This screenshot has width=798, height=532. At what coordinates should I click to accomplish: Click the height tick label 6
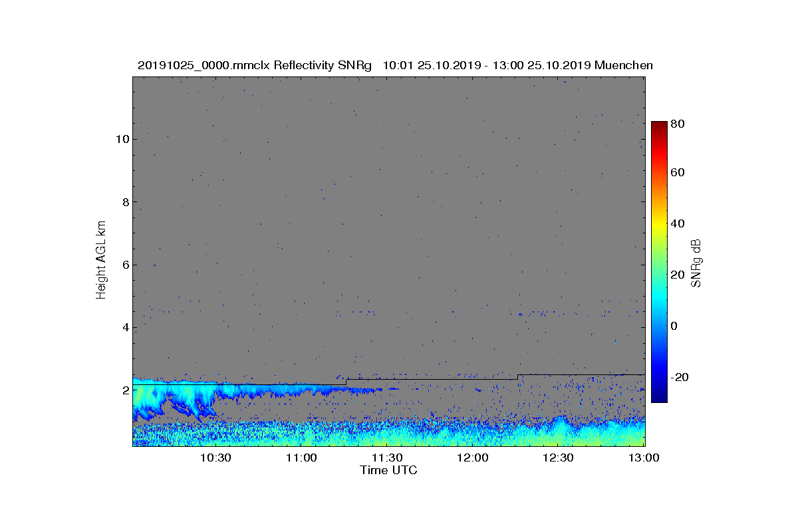[125, 264]
